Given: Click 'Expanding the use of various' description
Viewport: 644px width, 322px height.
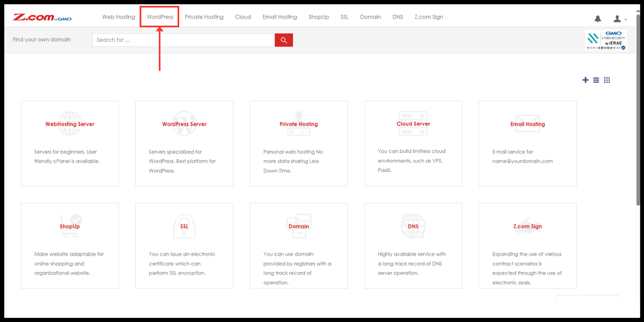Looking at the screenshot, I should [527, 268].
